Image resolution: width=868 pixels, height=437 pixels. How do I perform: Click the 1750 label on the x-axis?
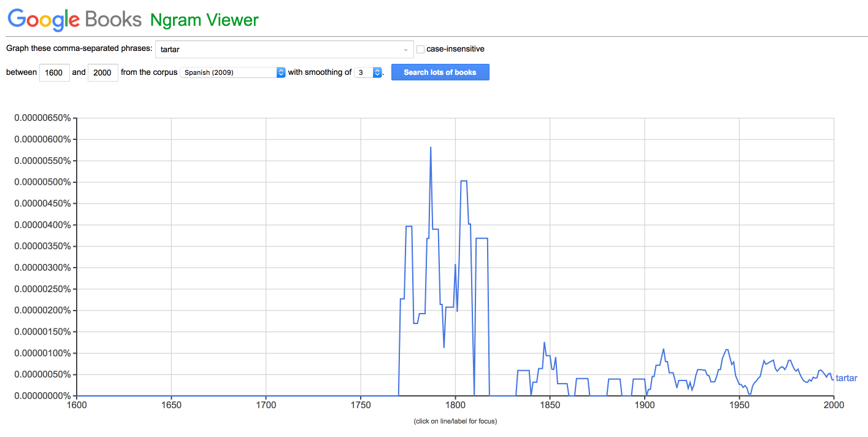pos(361,405)
